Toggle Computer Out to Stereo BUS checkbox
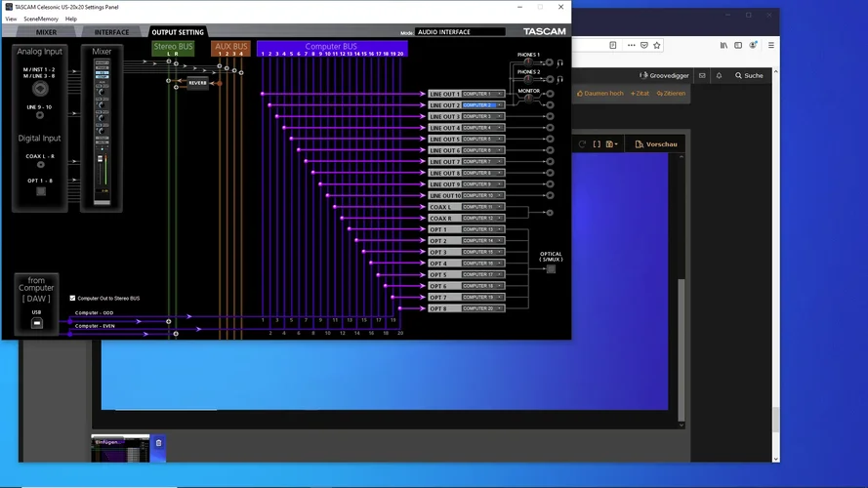This screenshot has height=488, width=868. coord(73,298)
